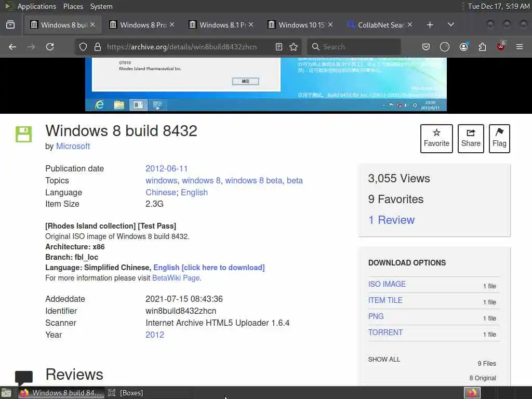Click the uBlock Origin extension icon
This screenshot has height=399, width=532.
point(501,46)
